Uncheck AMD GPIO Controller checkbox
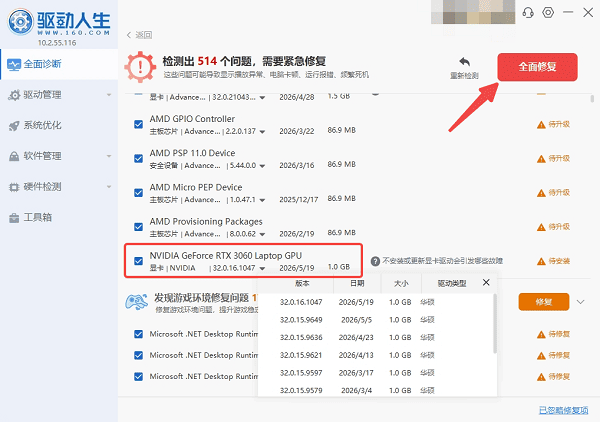The image size is (600, 422). point(139,124)
